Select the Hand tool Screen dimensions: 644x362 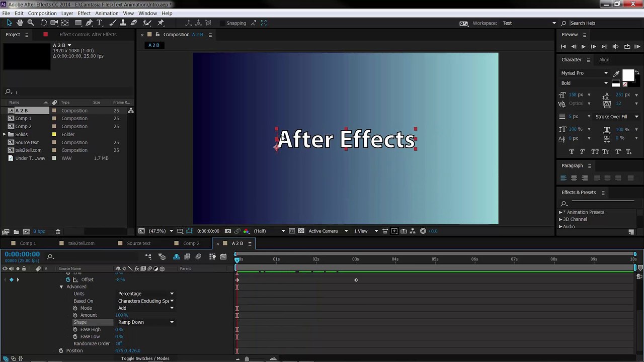point(20,23)
